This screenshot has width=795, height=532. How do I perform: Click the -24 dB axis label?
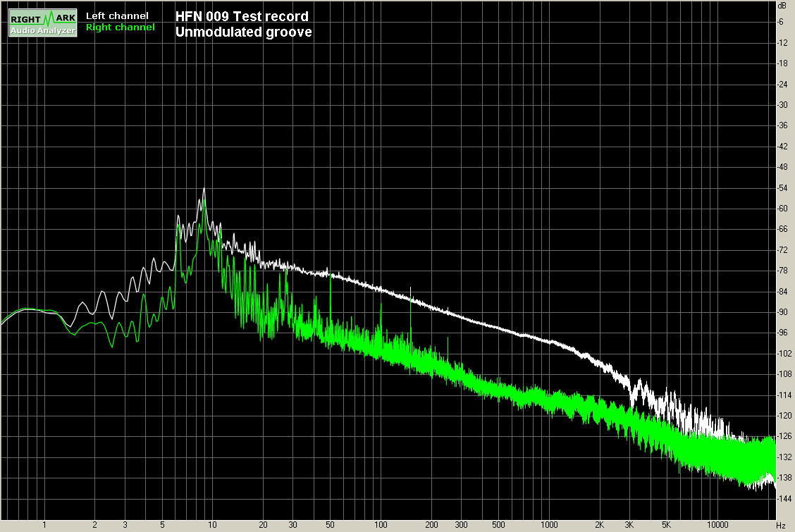tap(782, 84)
